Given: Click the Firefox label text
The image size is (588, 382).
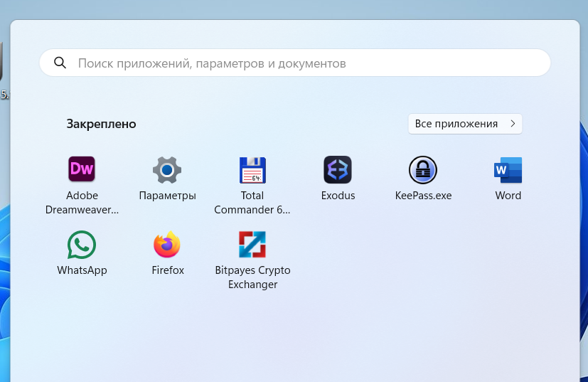Looking at the screenshot, I should pos(168,270).
